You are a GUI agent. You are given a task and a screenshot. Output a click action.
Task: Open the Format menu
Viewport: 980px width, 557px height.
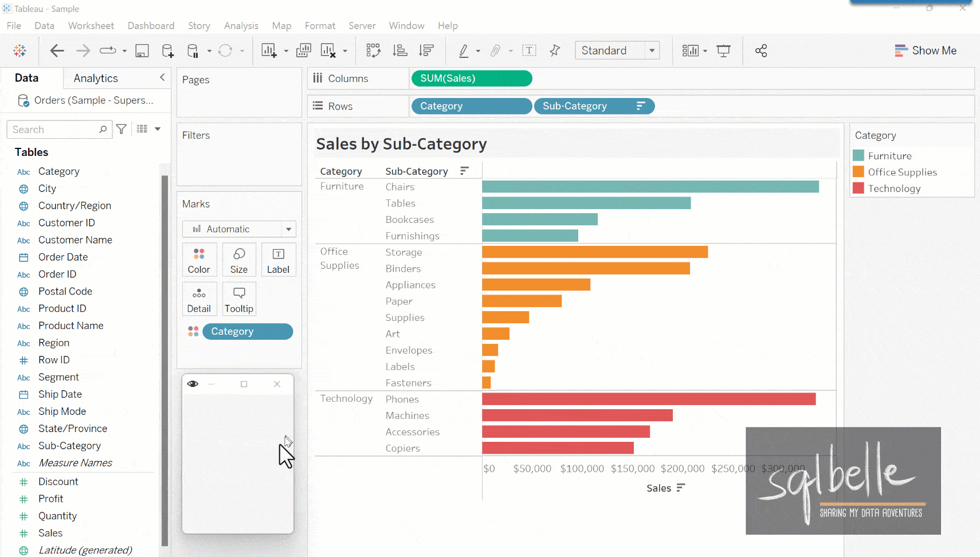(x=320, y=26)
